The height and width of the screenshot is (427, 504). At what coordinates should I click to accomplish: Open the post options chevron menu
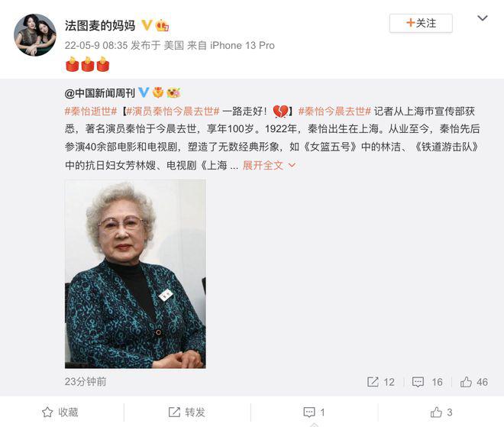coord(483,18)
